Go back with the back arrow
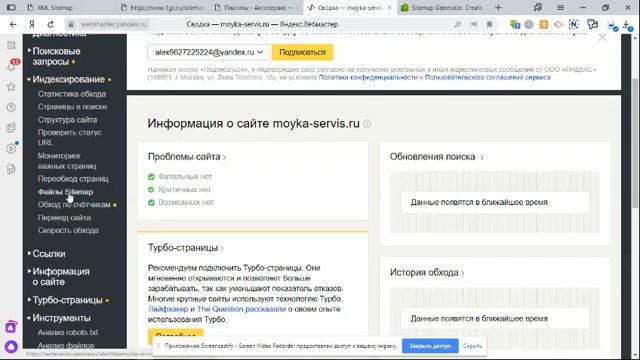 (13, 24)
